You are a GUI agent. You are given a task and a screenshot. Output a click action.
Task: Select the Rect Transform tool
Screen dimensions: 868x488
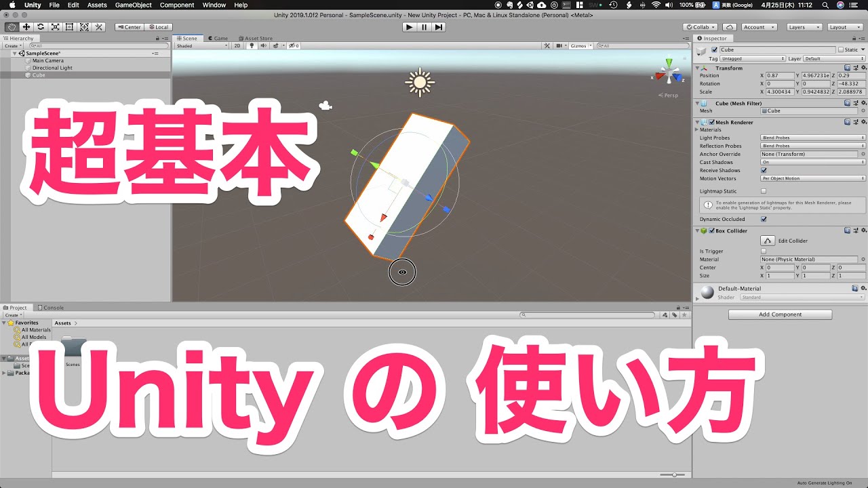click(x=69, y=27)
